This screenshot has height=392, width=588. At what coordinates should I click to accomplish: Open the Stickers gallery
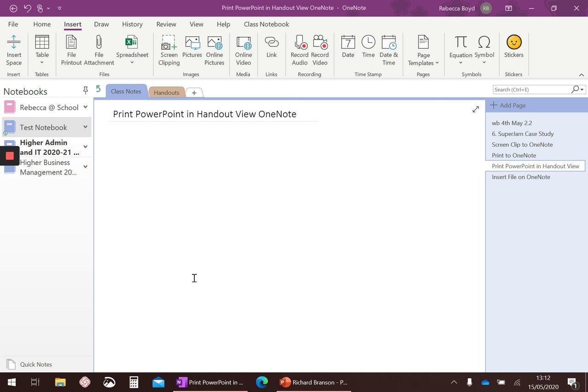(x=514, y=47)
